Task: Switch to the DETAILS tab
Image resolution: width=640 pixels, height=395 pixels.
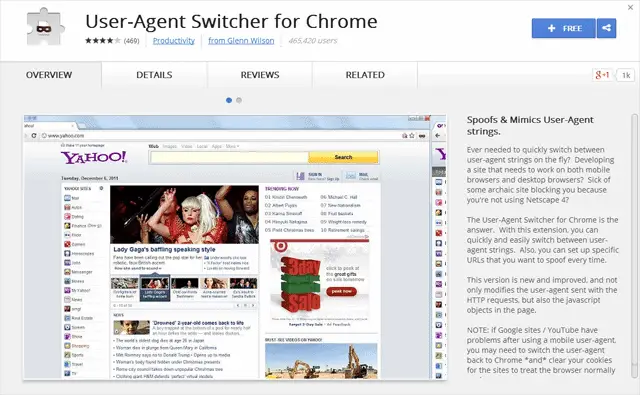Action: click(154, 75)
